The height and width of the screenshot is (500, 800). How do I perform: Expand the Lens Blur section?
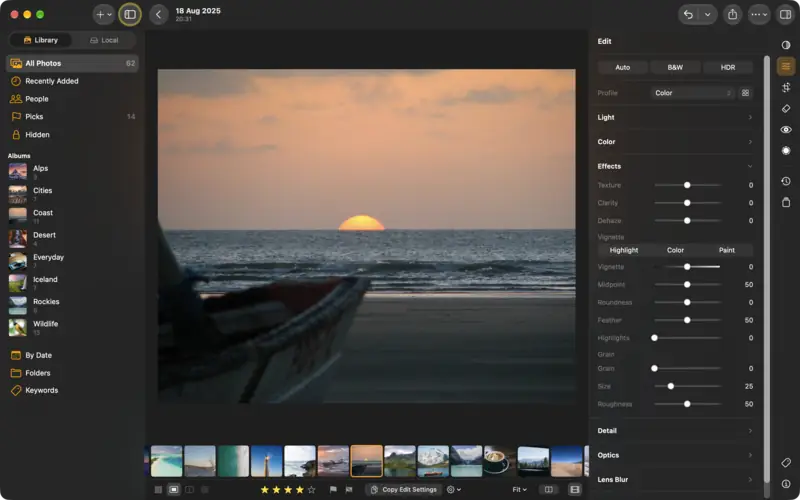click(x=675, y=480)
